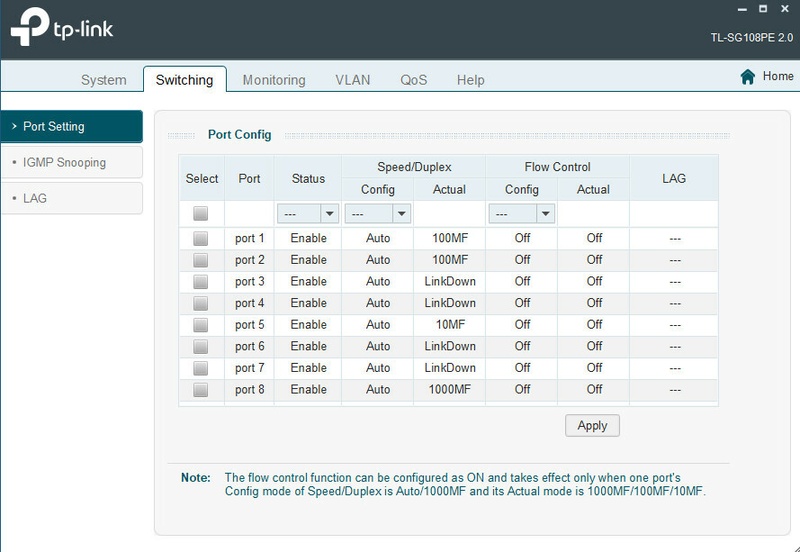Check the port 4 checkbox
This screenshot has height=552, width=800.
201,303
